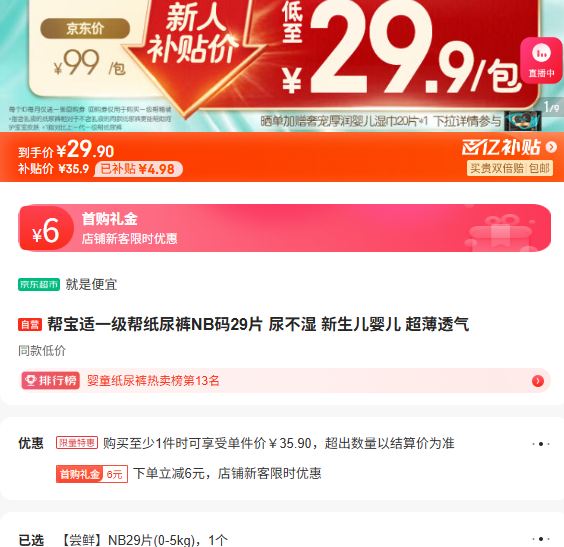Expand 已选 options with three dots
Viewport: 564px width, 547px height.
click(541, 539)
